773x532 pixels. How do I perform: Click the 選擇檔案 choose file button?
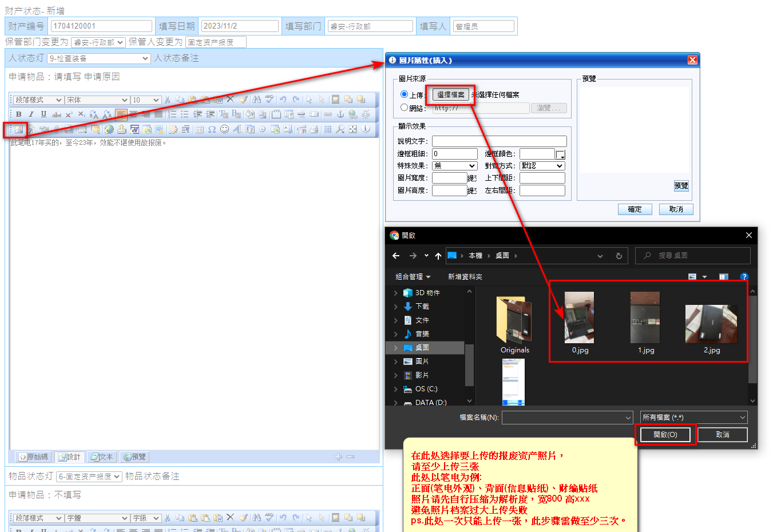pyautogui.click(x=451, y=95)
